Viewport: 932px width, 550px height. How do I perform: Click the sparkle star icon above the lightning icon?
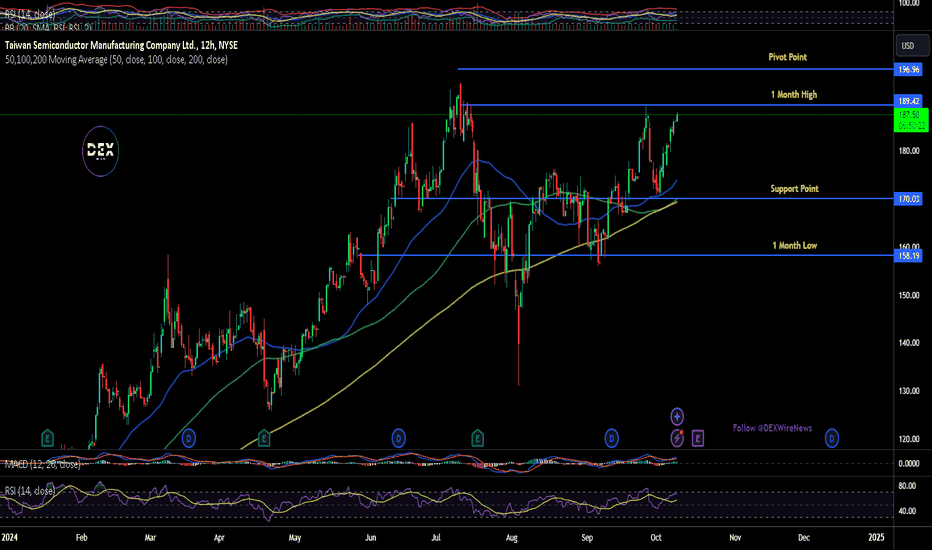click(x=677, y=416)
